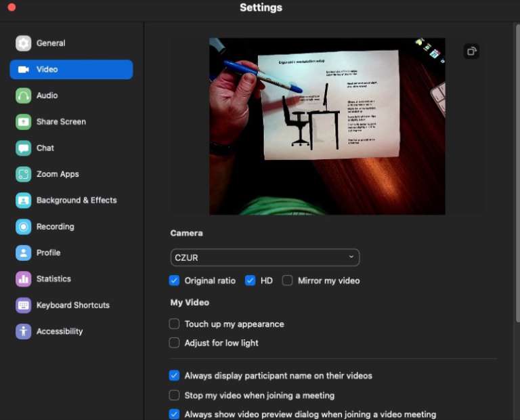Rotate the camera preview with the rotate icon
This screenshot has width=520, height=420.
471,51
